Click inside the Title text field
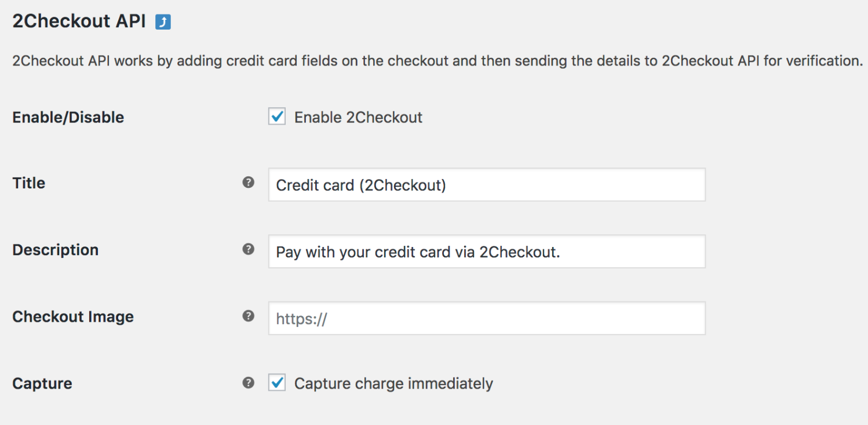Viewport: 868px width, 425px height. tap(487, 184)
